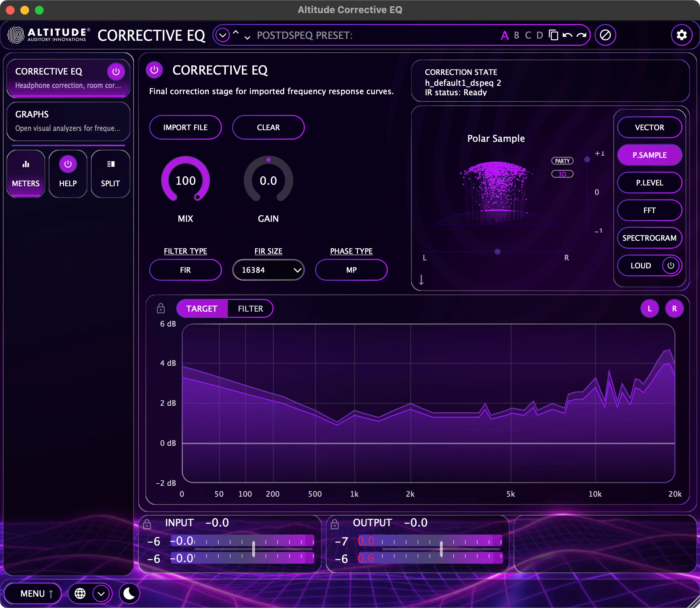Toggle the 3D view pill
The image size is (700, 608).
pyautogui.click(x=562, y=174)
